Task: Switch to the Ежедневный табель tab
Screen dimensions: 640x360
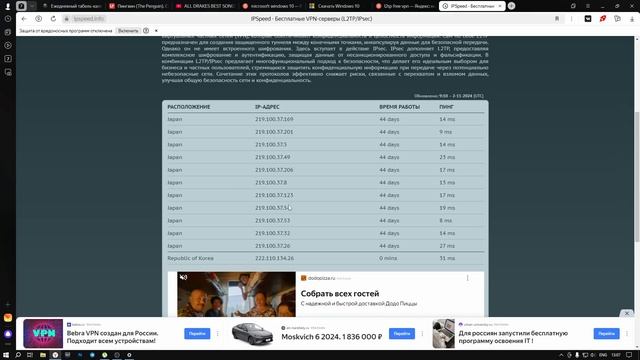Action: (x=72, y=6)
